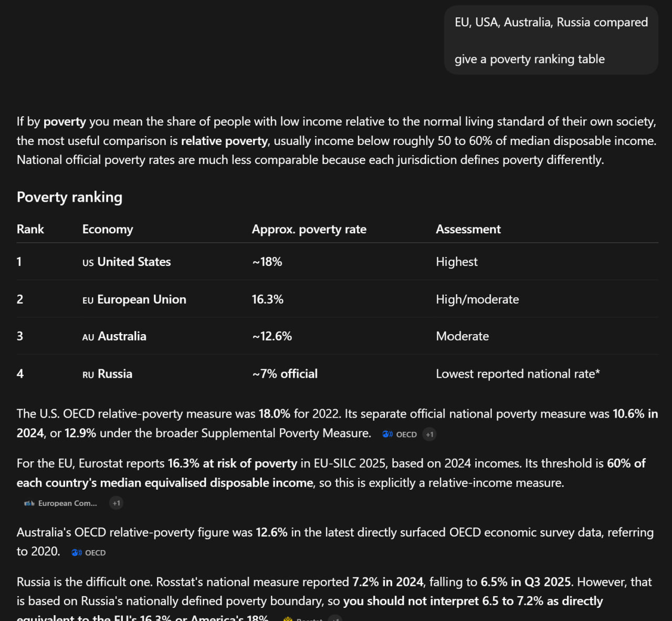Image resolution: width=672 pixels, height=621 pixels.
Task: Open the OECD citation after Supplemental Poverty Measure
Action: 400,434
